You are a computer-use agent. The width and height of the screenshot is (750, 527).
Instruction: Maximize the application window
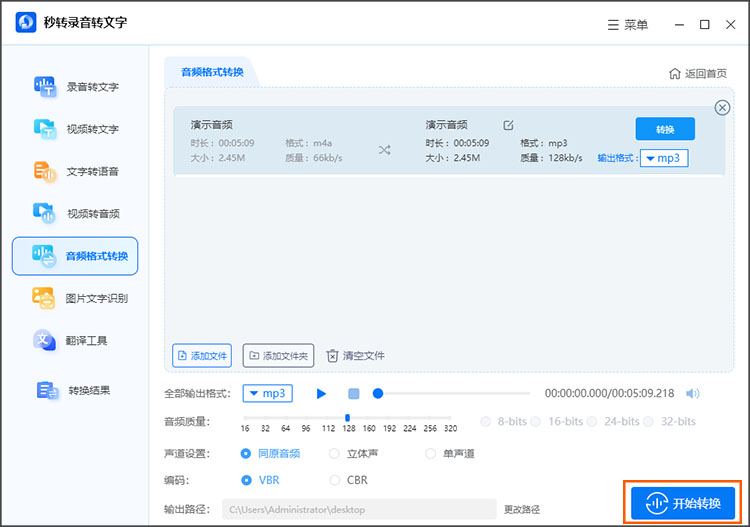point(705,24)
